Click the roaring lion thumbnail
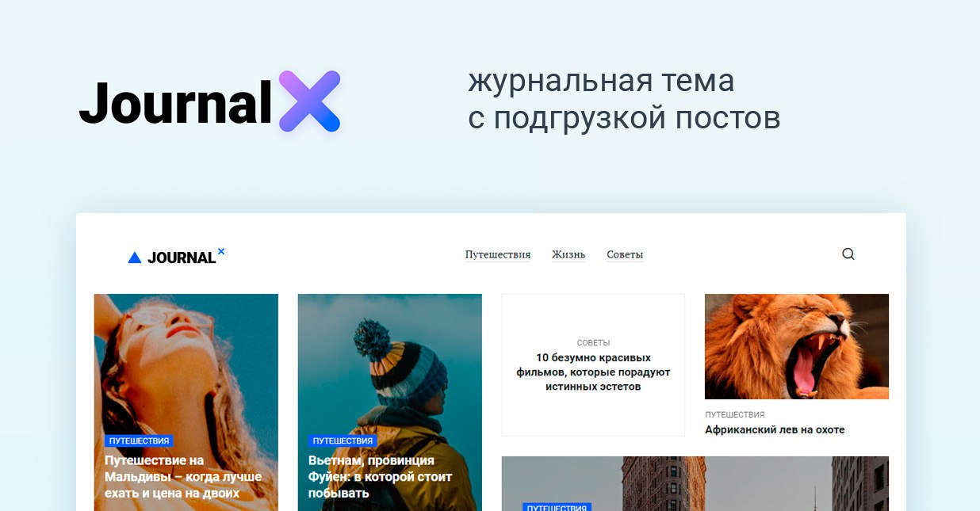The width and height of the screenshot is (980, 511). click(x=797, y=346)
